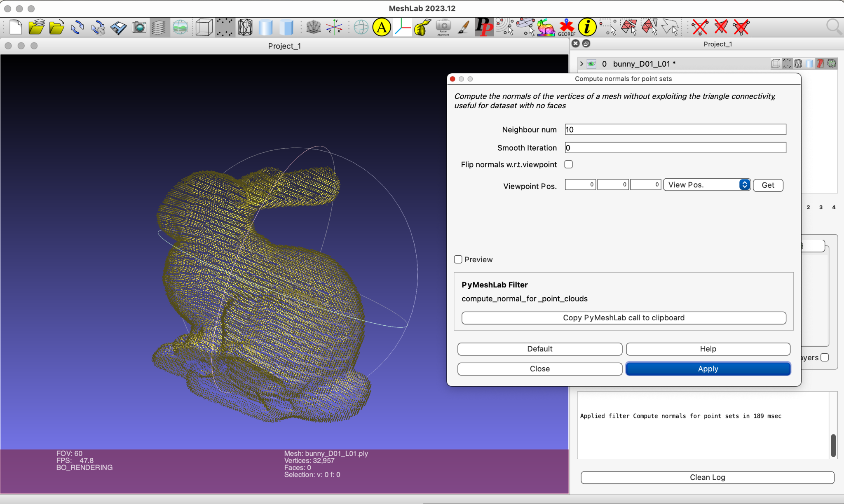Open the Measuring tape tool
844x504 pixels.
(422, 28)
